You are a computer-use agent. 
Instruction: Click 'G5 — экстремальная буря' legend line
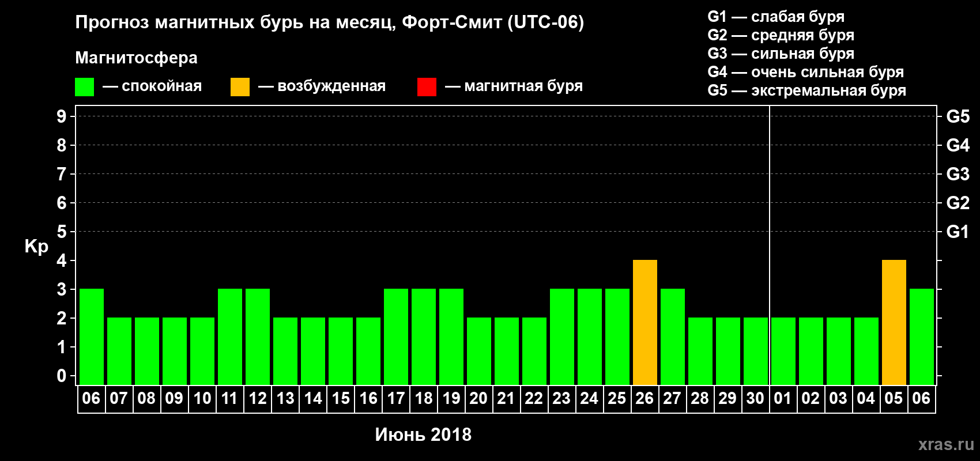[806, 90]
